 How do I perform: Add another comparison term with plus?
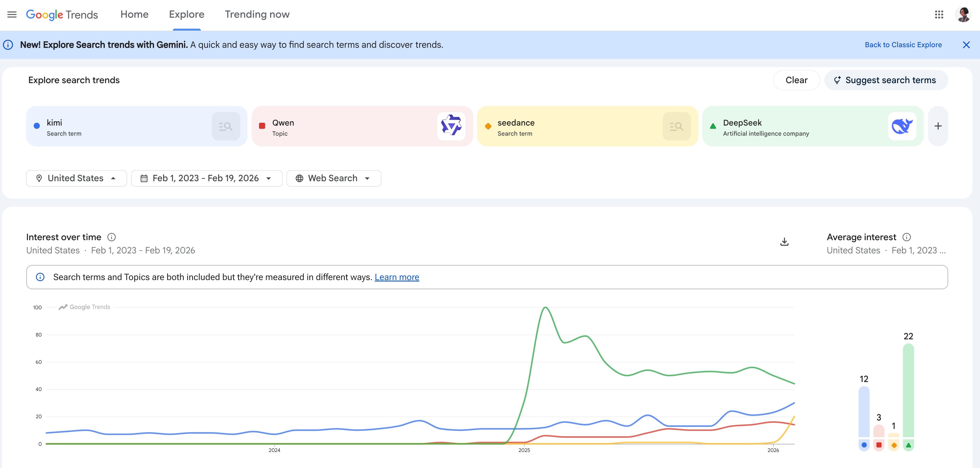click(x=938, y=126)
